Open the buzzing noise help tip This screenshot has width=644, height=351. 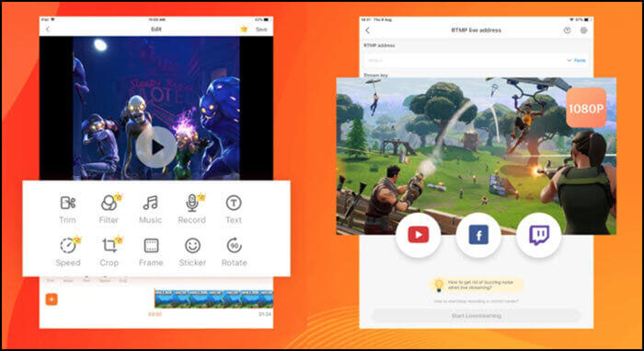click(477, 285)
